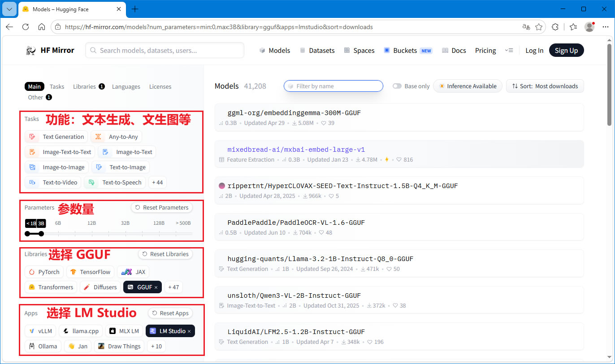Expand the +10 more apps list

[156, 347]
